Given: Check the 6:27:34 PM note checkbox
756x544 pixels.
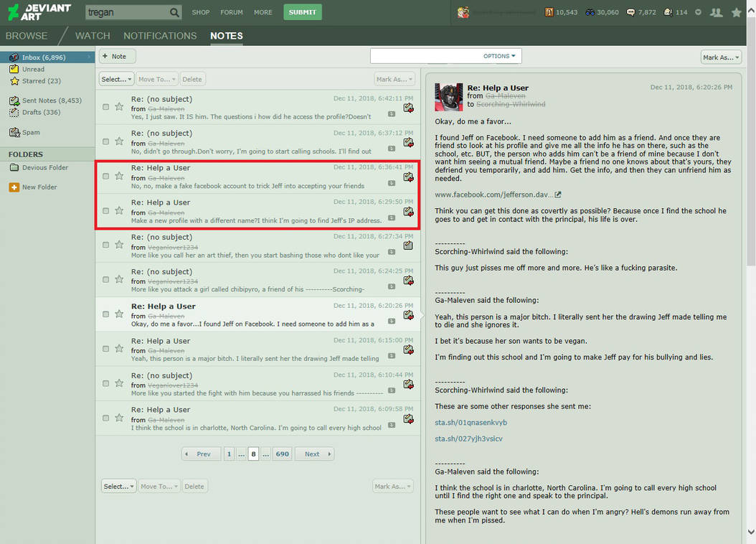Looking at the screenshot, I should [105, 245].
